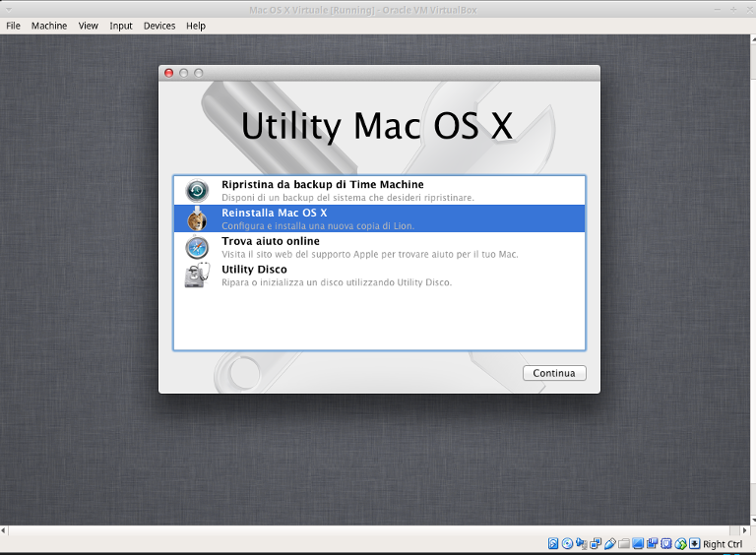The height and width of the screenshot is (555, 756).
Task: Click the Lion installer icon
Action: tap(197, 218)
